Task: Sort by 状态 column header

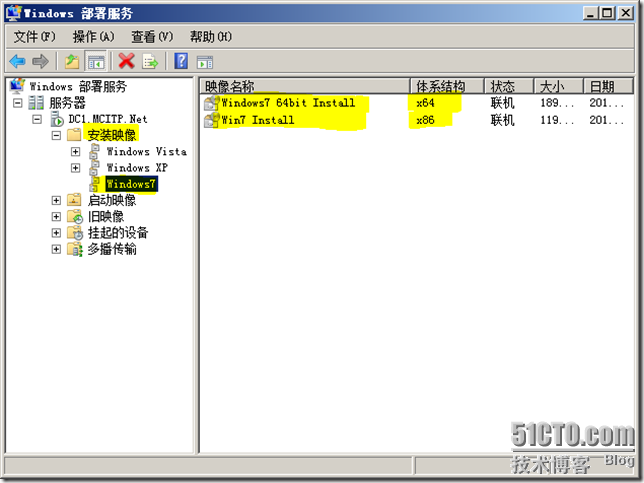Action: pyautogui.click(x=509, y=86)
